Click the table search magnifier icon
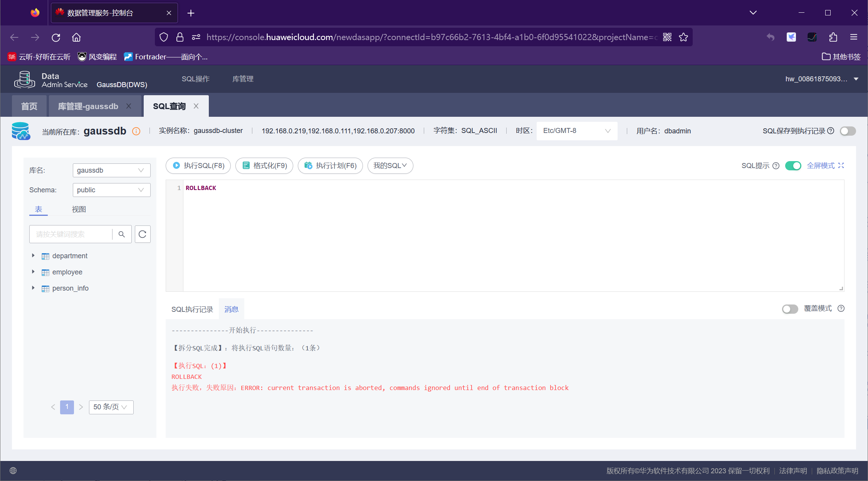Image resolution: width=868 pixels, height=481 pixels. [122, 234]
